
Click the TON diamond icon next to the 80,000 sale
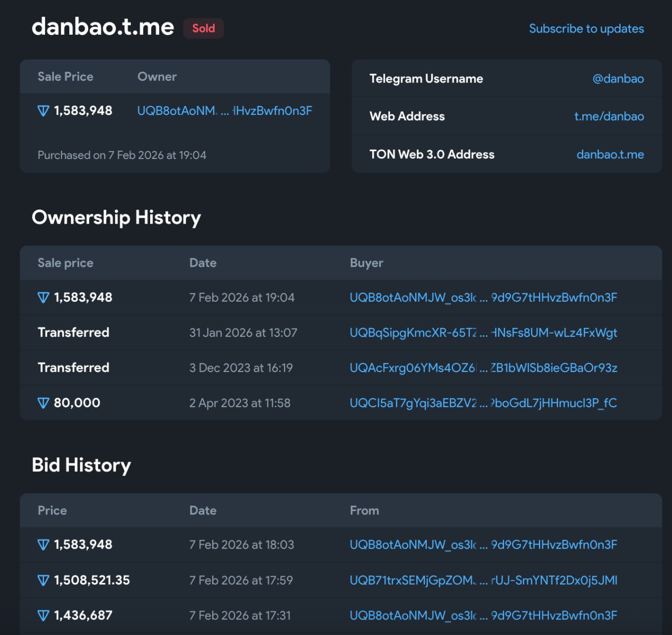(x=44, y=403)
